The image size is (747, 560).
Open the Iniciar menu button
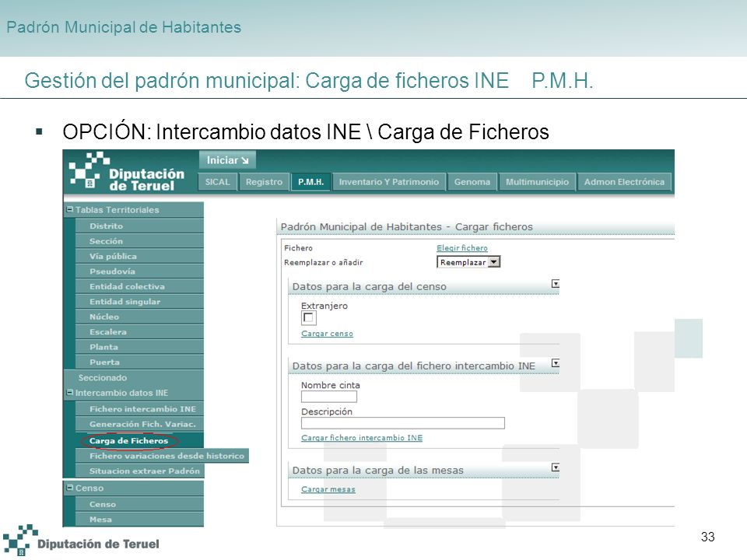(227, 160)
